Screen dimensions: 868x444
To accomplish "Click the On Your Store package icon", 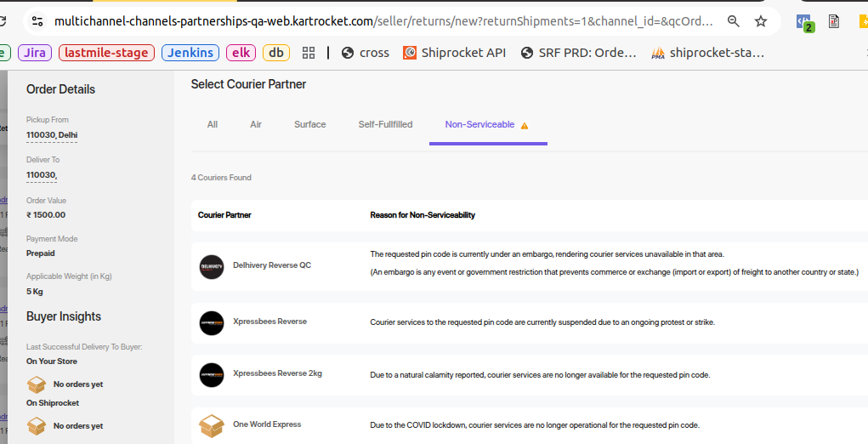I will point(37,384).
